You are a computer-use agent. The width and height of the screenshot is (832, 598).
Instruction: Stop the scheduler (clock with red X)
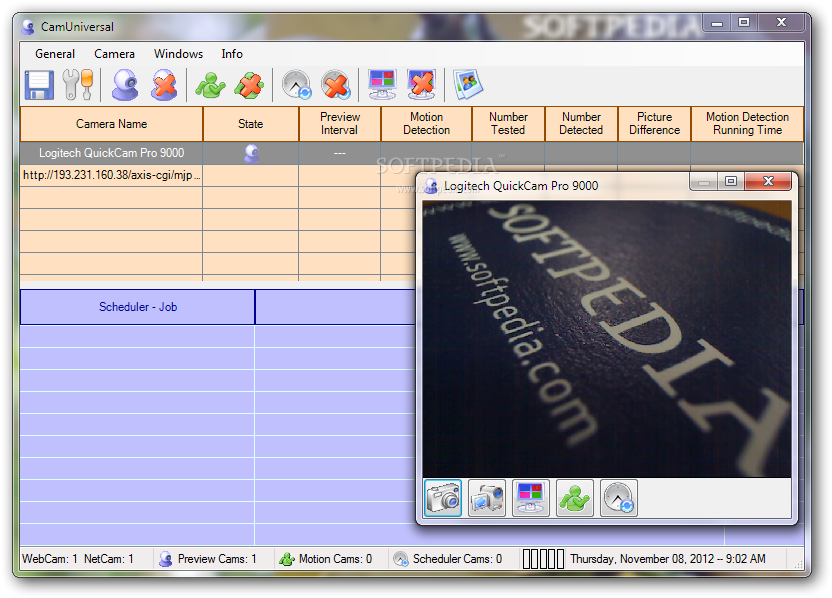point(336,85)
